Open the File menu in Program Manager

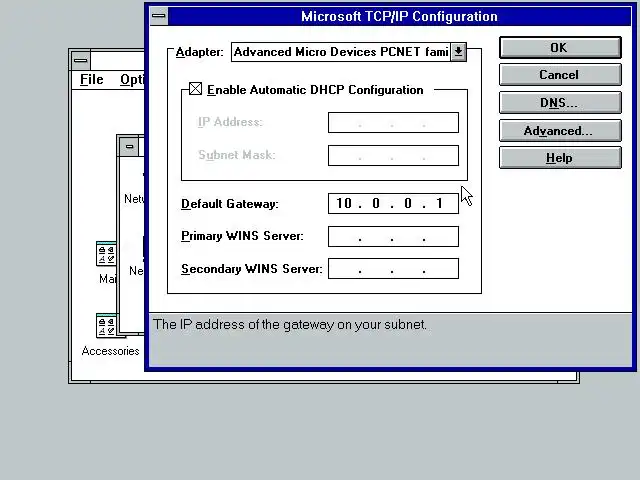tap(91, 79)
